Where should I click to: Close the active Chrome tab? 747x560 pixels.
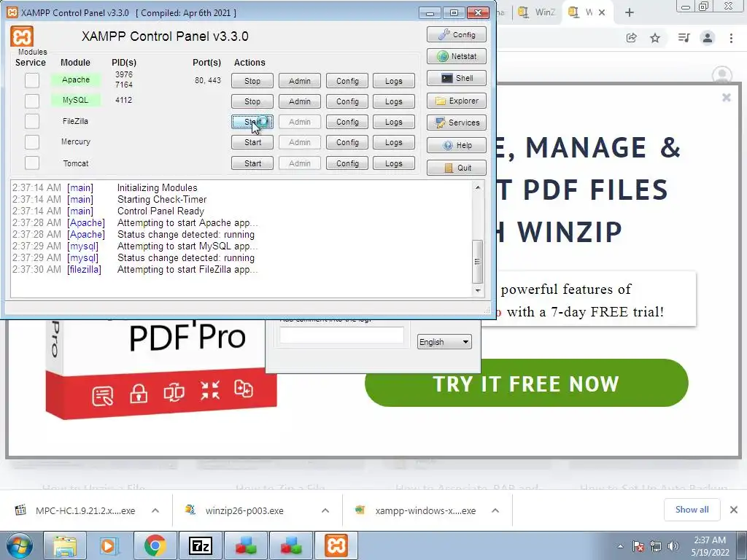point(602,12)
